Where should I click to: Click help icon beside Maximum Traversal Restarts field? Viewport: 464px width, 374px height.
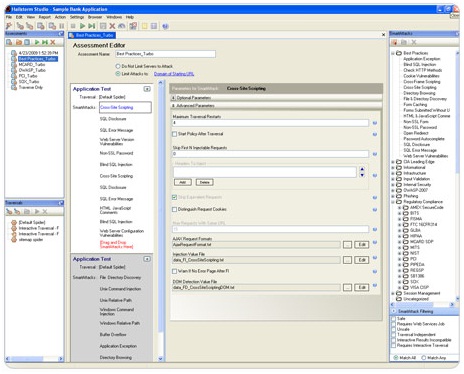point(375,123)
